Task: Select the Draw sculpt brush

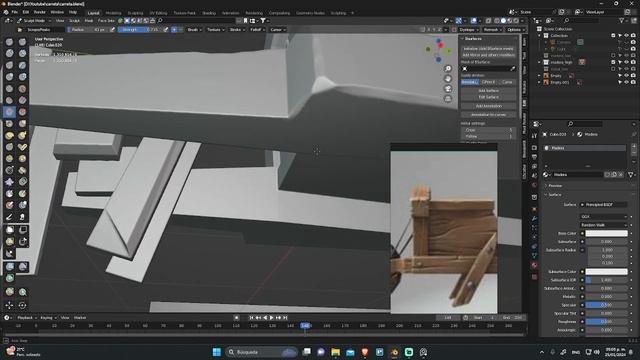Action: (9, 42)
